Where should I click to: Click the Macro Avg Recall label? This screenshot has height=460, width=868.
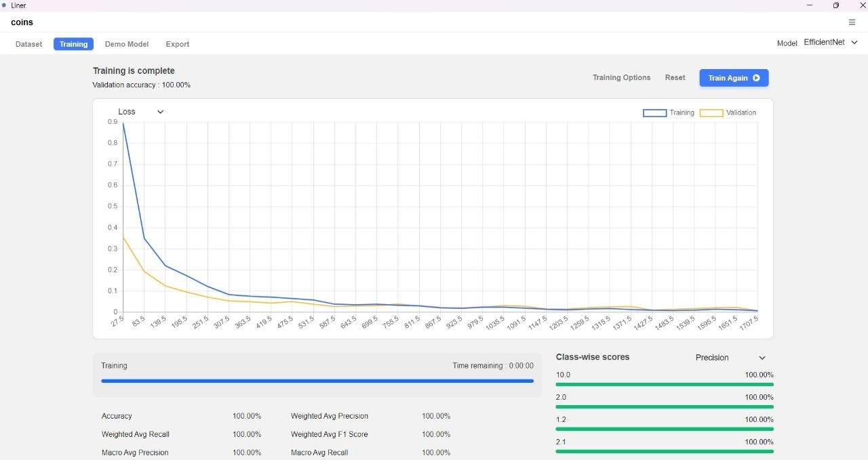pos(319,453)
